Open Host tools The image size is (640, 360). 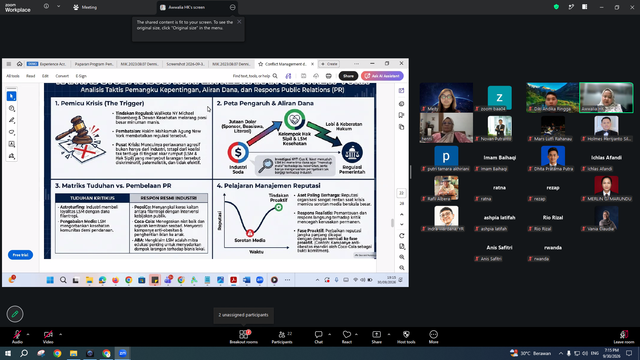click(x=406, y=336)
